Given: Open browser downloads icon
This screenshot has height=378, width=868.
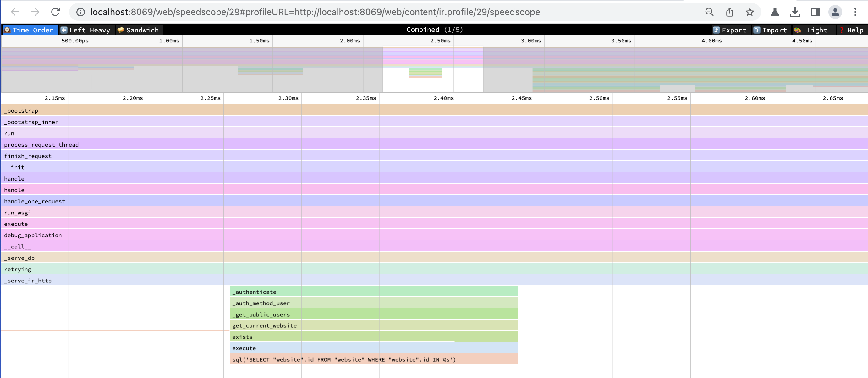Looking at the screenshot, I should pos(795,12).
